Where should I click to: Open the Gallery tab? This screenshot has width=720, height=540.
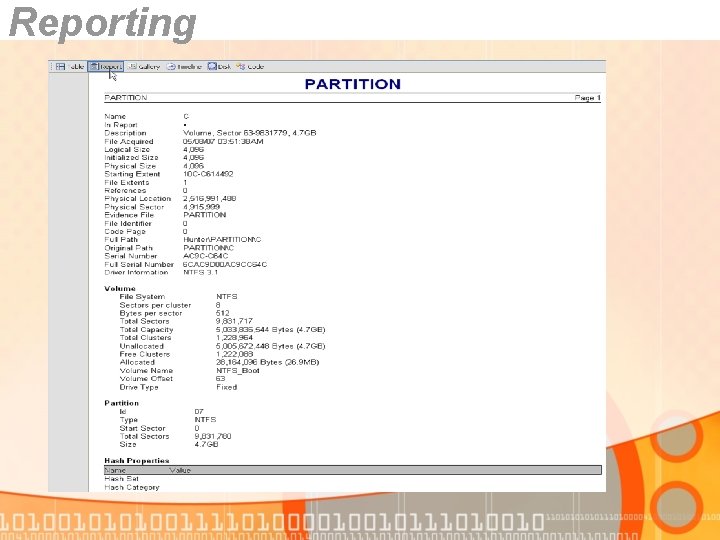pos(144,67)
